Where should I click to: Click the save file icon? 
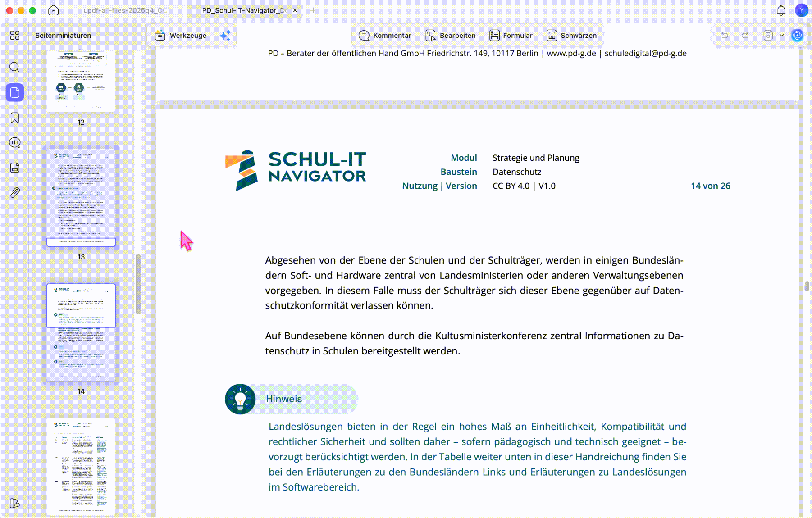768,35
